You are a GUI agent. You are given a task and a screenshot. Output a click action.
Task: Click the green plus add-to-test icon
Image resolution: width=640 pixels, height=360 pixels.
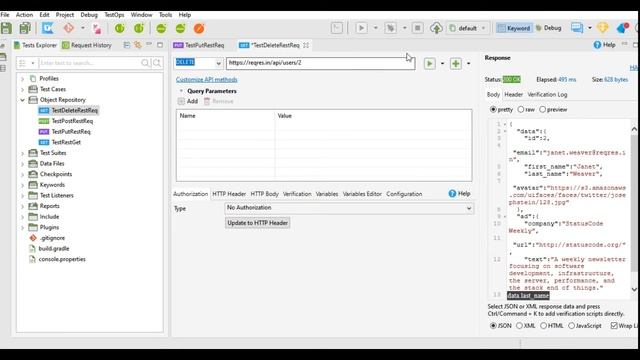pos(456,63)
